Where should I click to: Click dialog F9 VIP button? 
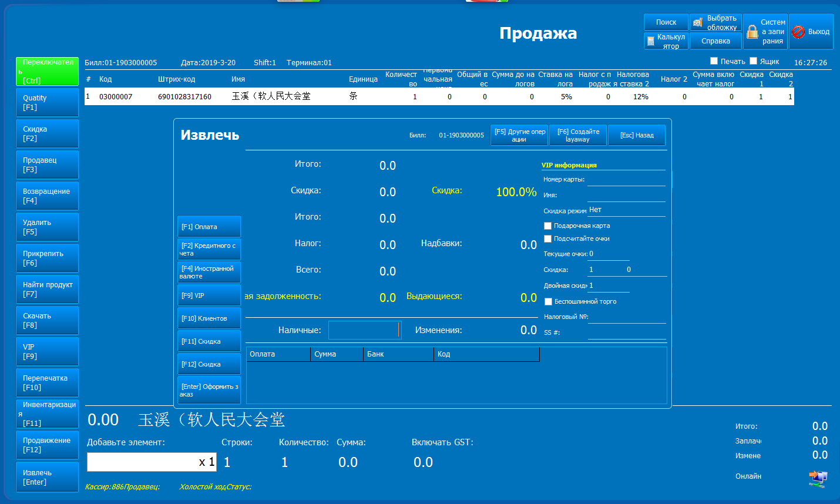209,295
